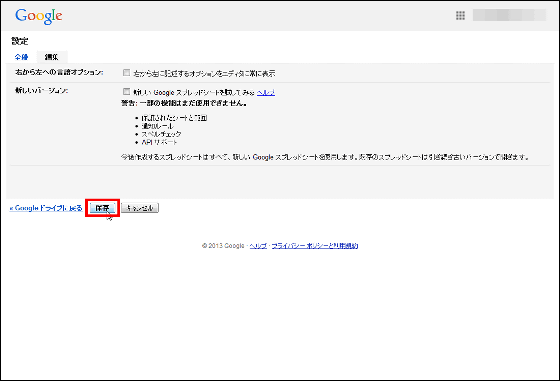This screenshot has width=560, height=381.
Task: Click the 右から左への言語オプション label
Action: 59,72
